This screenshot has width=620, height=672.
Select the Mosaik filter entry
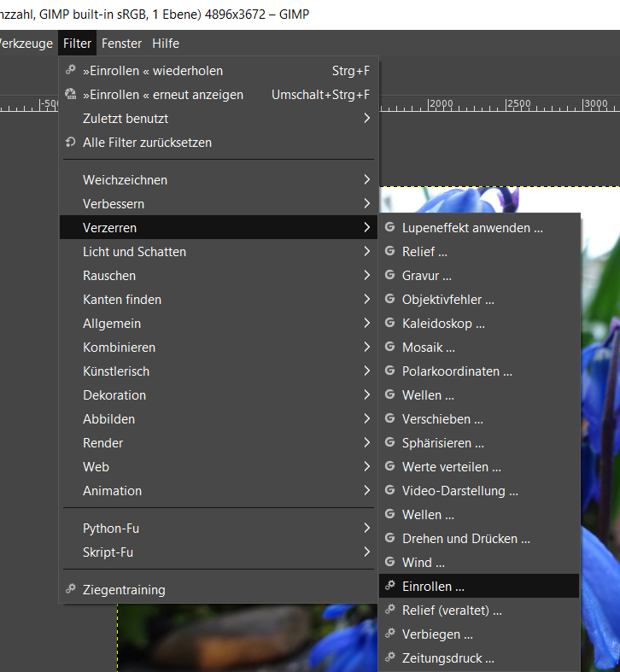(x=428, y=348)
